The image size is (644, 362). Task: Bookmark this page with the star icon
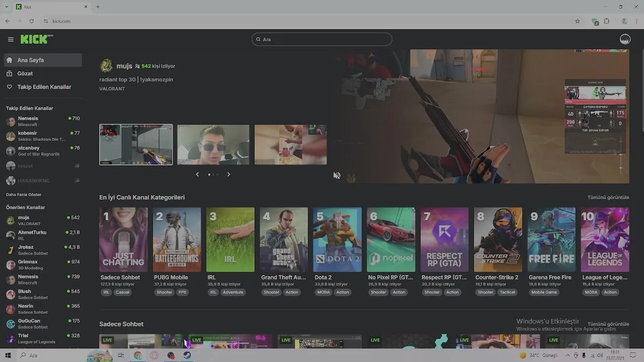click(x=578, y=21)
